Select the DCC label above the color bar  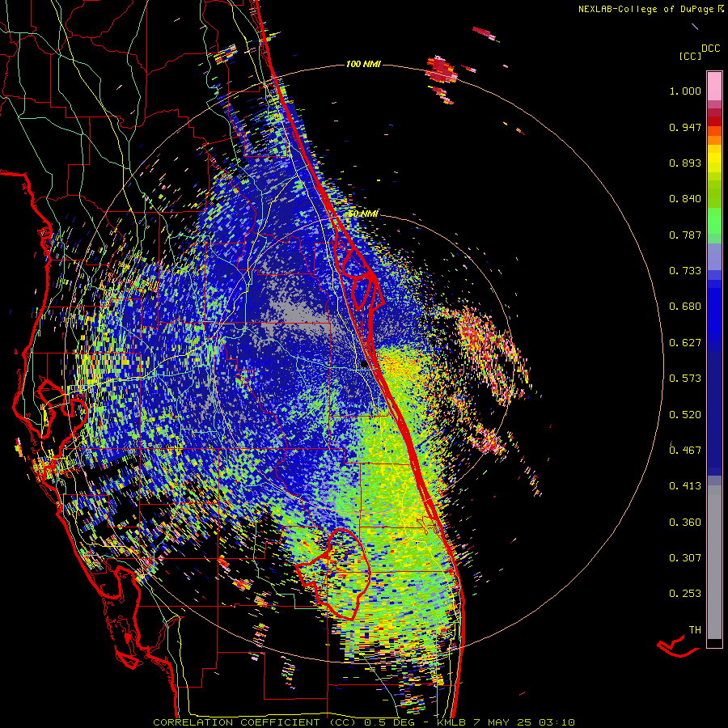pos(711,49)
